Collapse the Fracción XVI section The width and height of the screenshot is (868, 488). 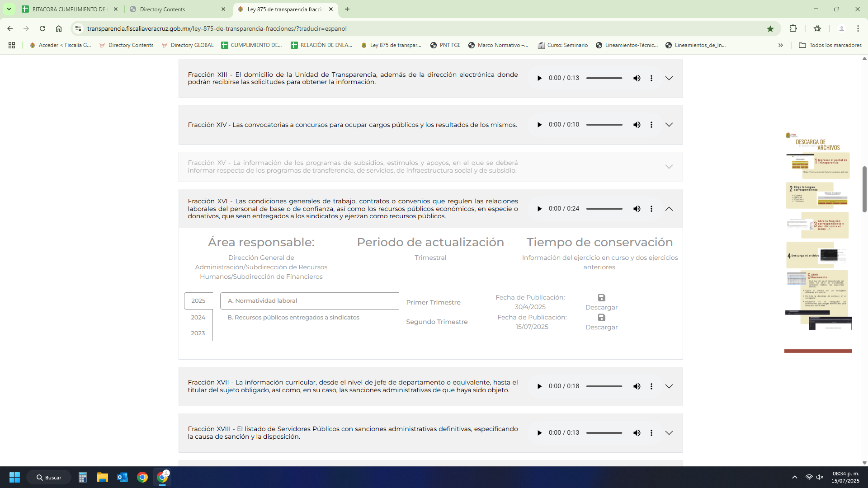669,209
